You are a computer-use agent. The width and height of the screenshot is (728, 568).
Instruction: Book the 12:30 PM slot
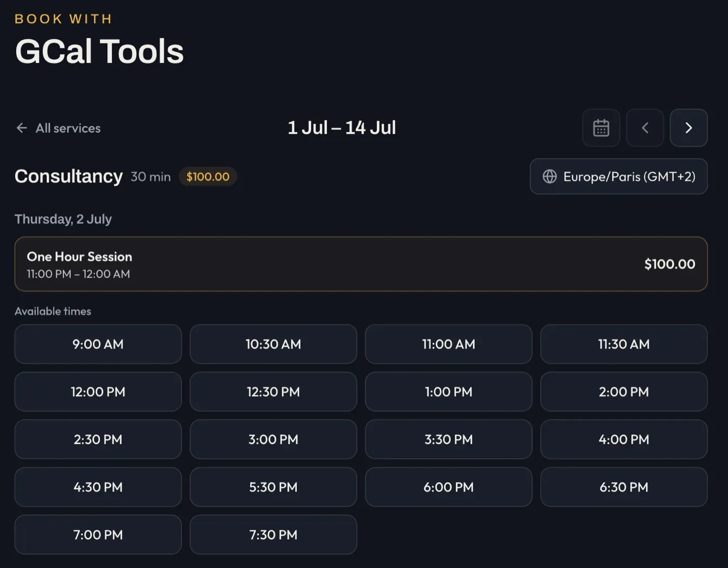coord(274,392)
